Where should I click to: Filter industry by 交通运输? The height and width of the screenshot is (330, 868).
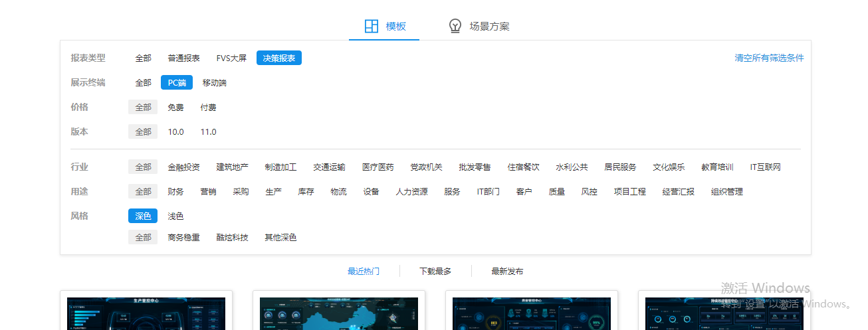pos(329,167)
